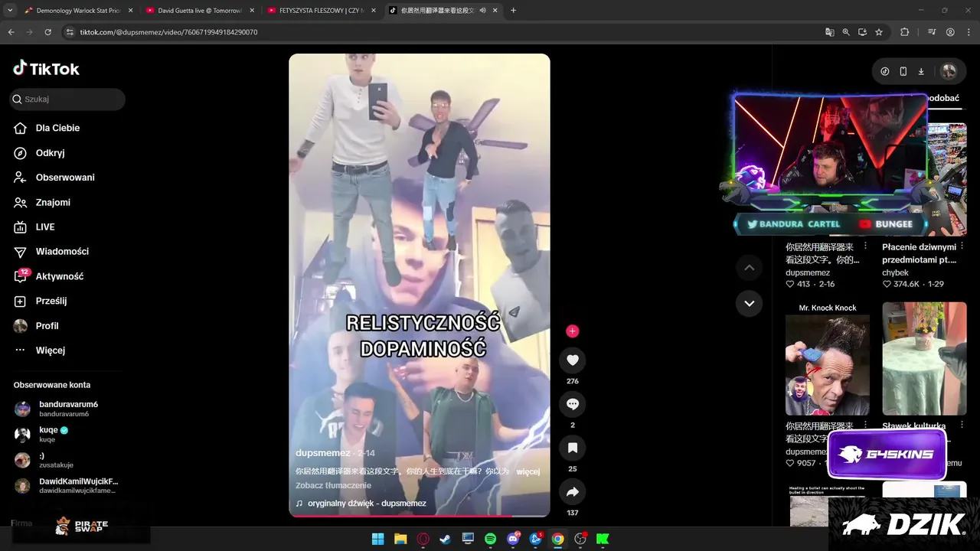This screenshot has height=551, width=980.
Task: Open Spotify from taskbar
Action: (x=490, y=539)
